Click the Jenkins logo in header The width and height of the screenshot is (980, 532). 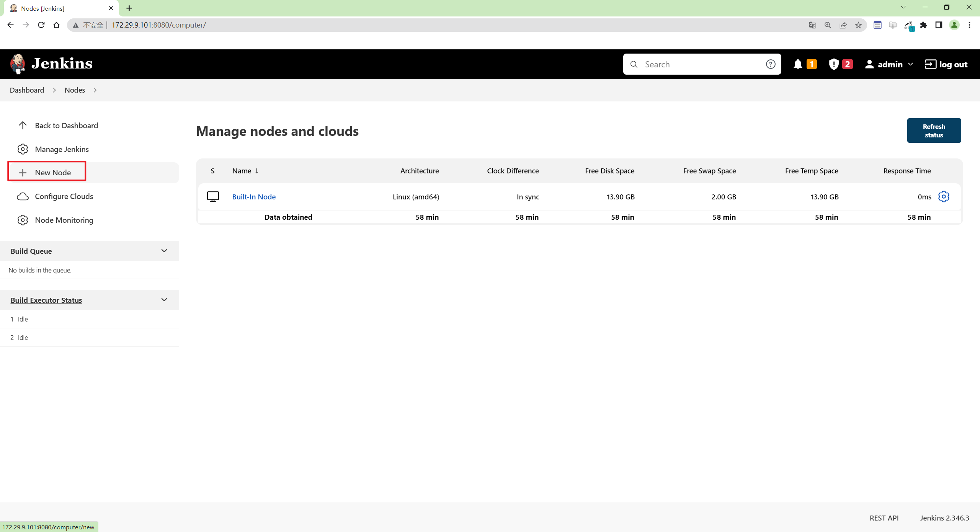pyautogui.click(x=51, y=64)
